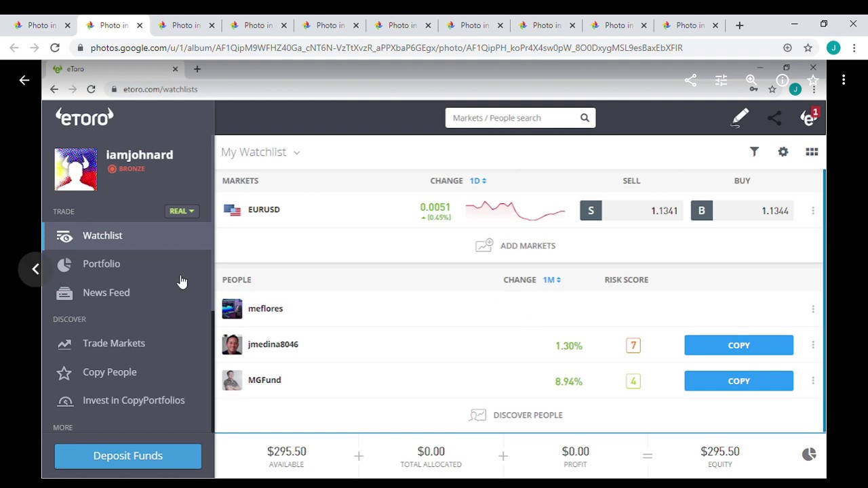Open the Google Photos edit sliders tool
The width and height of the screenshot is (868, 488).
click(x=721, y=80)
